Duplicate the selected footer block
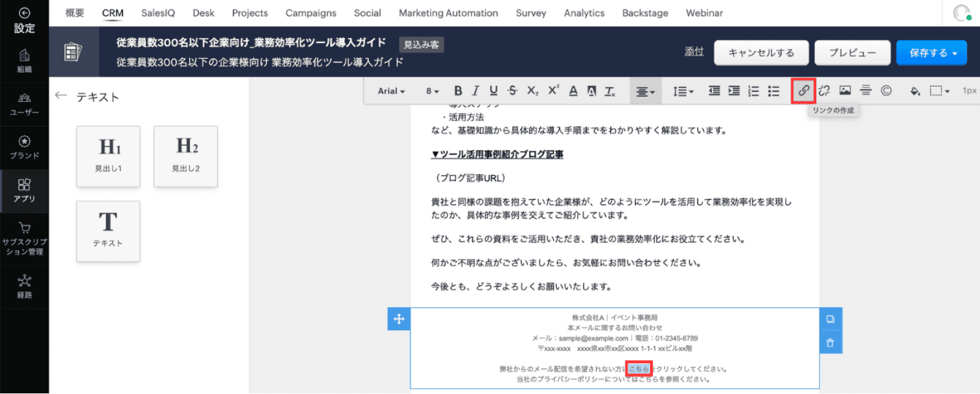 [x=830, y=319]
